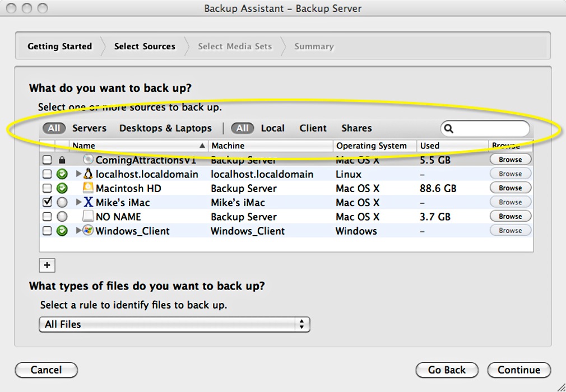Click the blue X icon of Mike's iMac
566x392 pixels.
point(88,202)
